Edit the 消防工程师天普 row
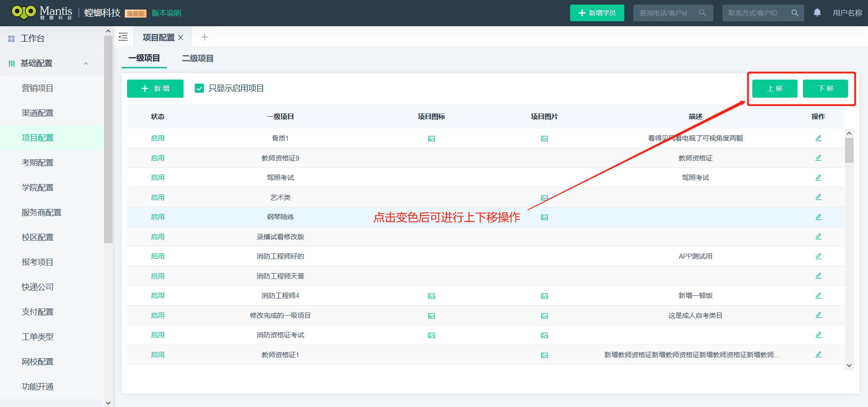 click(x=818, y=276)
